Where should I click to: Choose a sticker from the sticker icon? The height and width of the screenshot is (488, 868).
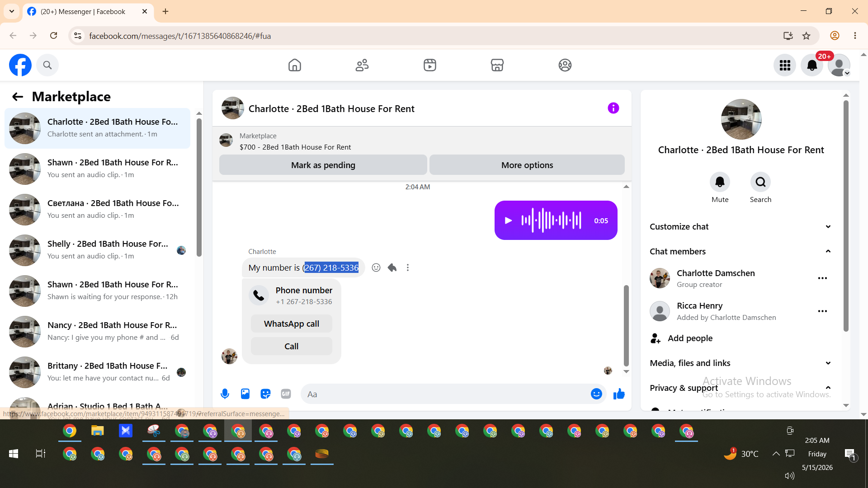coord(265,394)
